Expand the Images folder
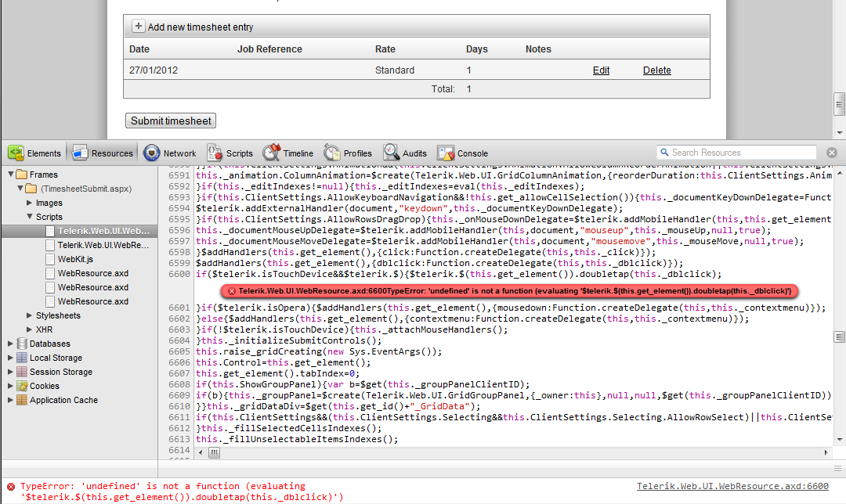 pos(30,203)
